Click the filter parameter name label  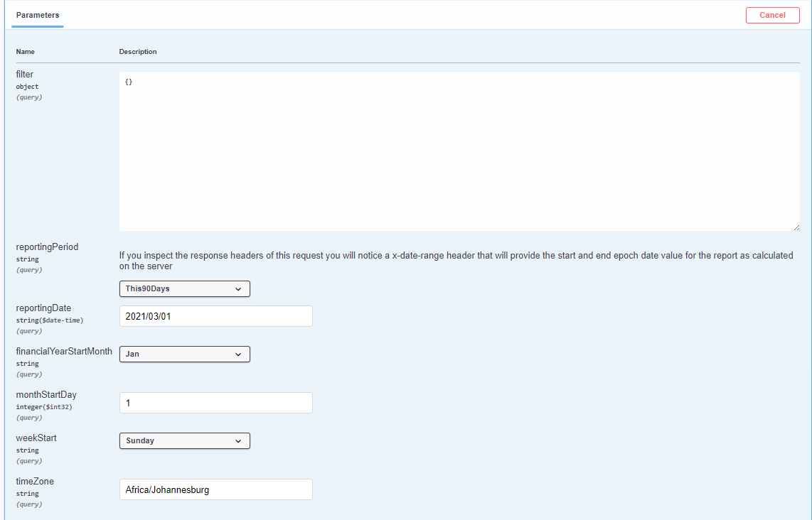[x=25, y=74]
